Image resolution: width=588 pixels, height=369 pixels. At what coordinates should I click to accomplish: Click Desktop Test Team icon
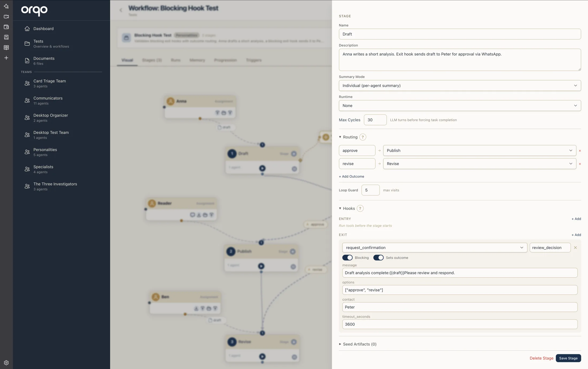point(27,135)
